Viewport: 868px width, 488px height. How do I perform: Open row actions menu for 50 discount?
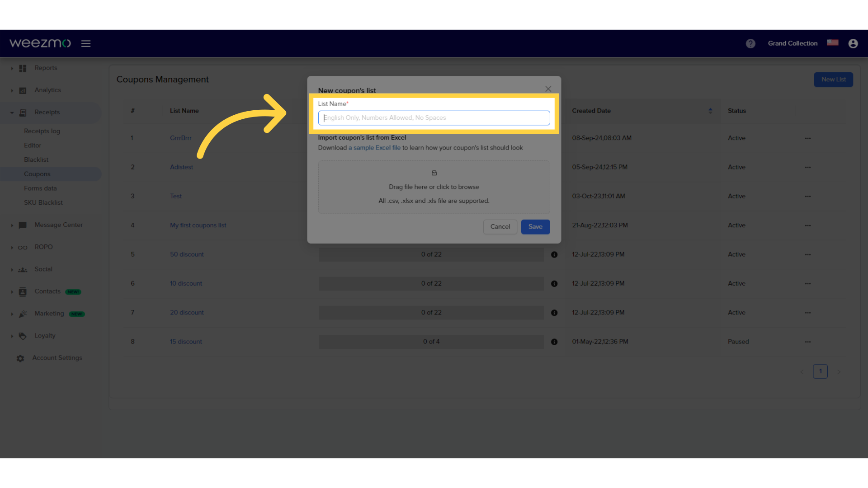(x=808, y=254)
